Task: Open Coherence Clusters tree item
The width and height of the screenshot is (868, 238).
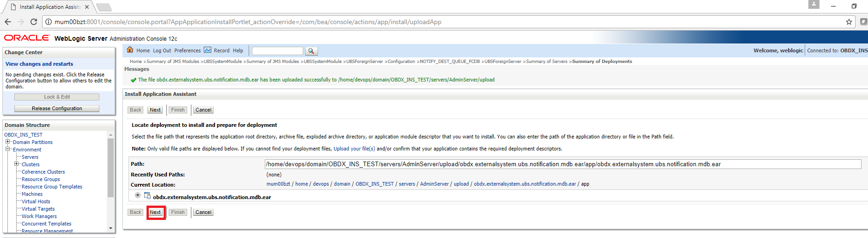Action: 43,172
